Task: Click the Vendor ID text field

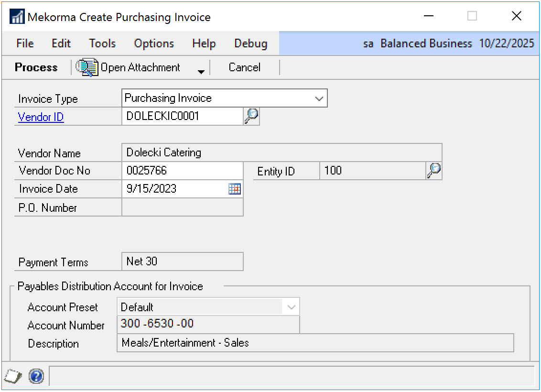Action: (x=183, y=116)
